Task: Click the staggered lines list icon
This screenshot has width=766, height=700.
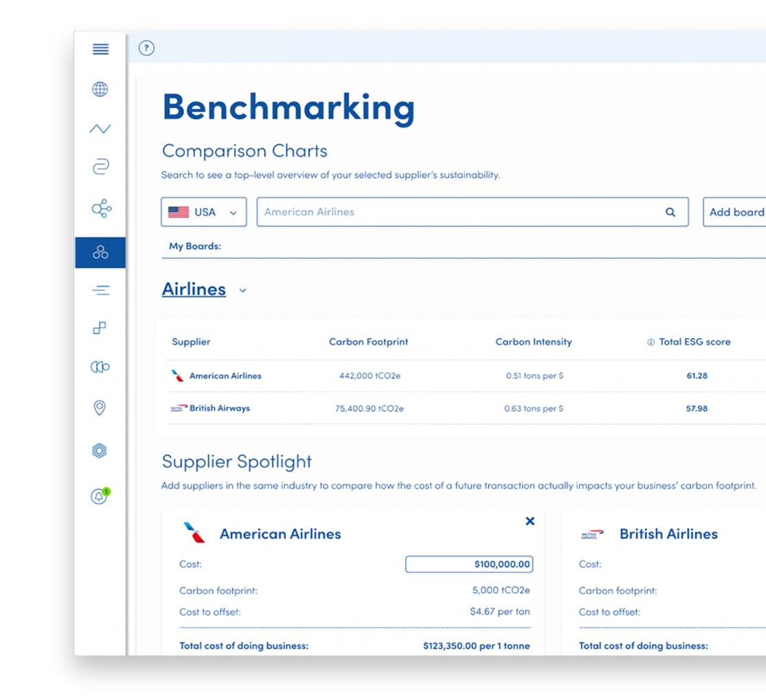Action: tap(100, 291)
